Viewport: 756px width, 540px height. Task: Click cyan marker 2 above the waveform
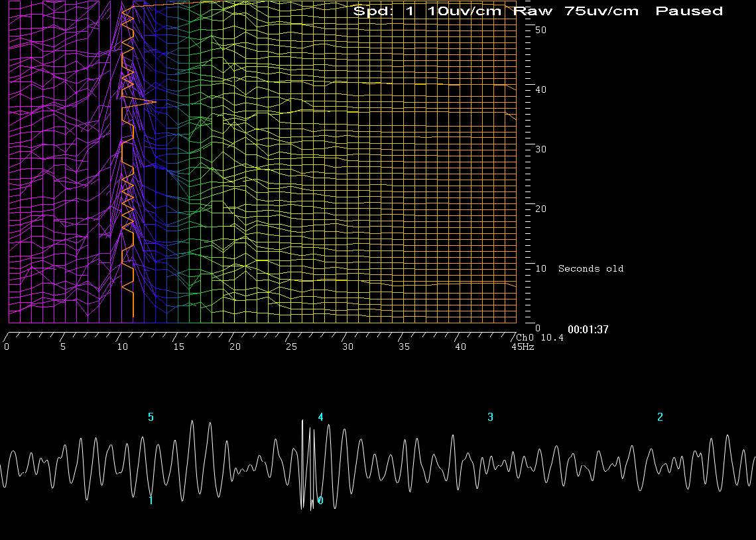660,417
